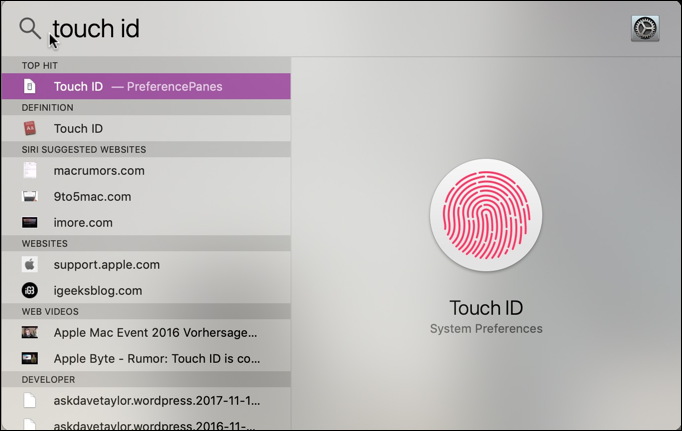
Task: Click the 2017-11 askdavetaylor file icon
Action: click(x=30, y=400)
